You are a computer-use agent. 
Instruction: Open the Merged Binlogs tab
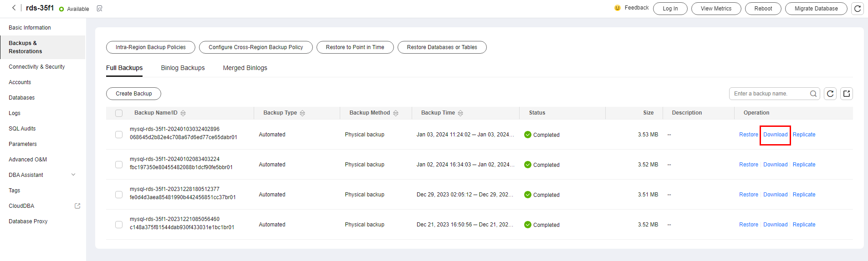[x=245, y=68]
